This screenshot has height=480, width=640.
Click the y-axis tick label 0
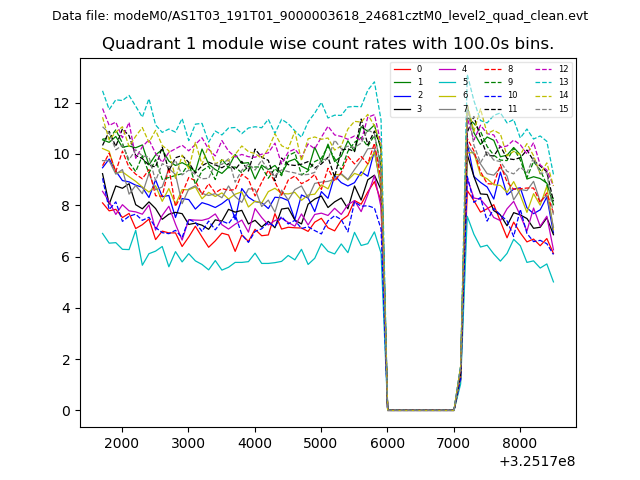click(x=65, y=411)
